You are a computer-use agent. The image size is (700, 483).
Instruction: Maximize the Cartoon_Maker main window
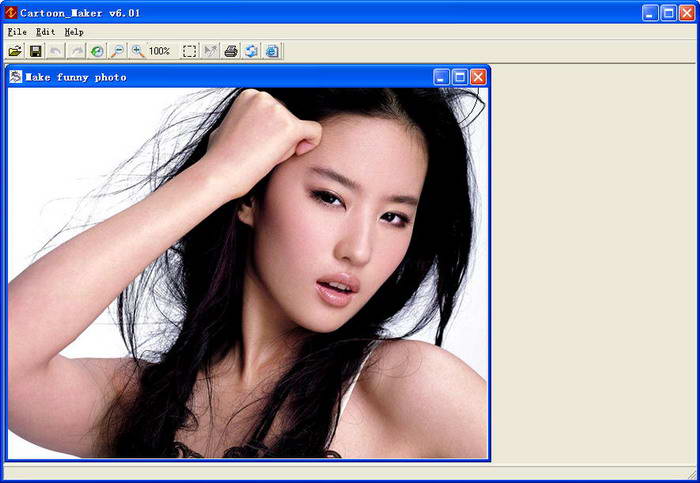pyautogui.click(x=669, y=13)
